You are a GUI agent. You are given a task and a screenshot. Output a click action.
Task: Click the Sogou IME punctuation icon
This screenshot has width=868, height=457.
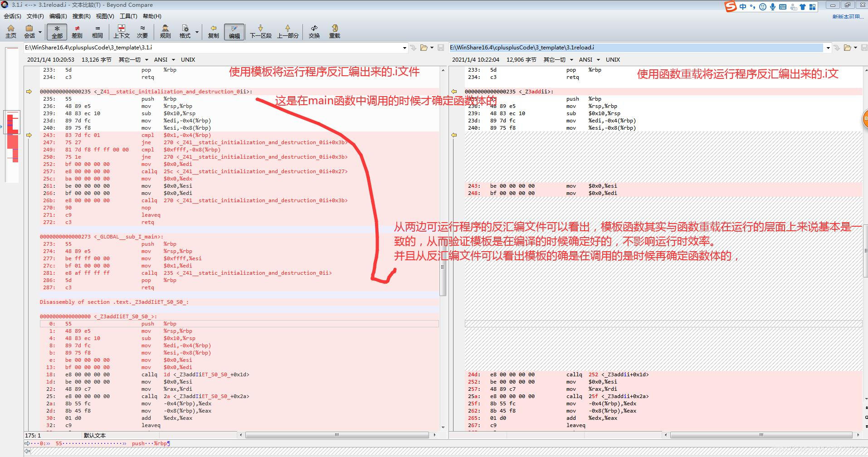click(752, 7)
